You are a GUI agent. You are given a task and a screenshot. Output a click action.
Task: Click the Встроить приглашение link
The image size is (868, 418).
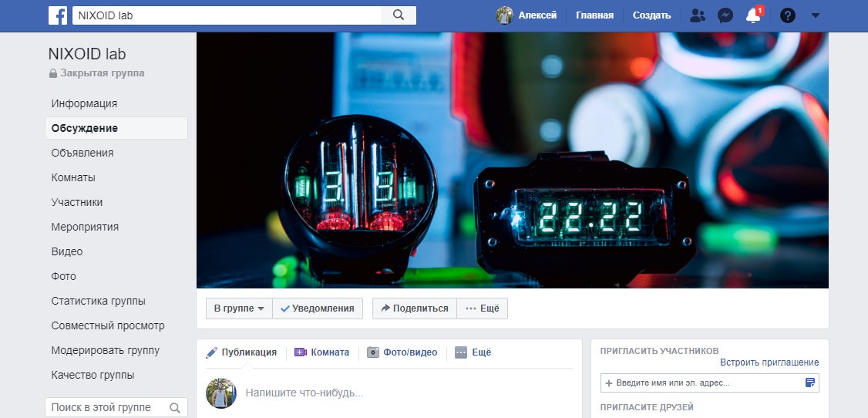[769, 362]
